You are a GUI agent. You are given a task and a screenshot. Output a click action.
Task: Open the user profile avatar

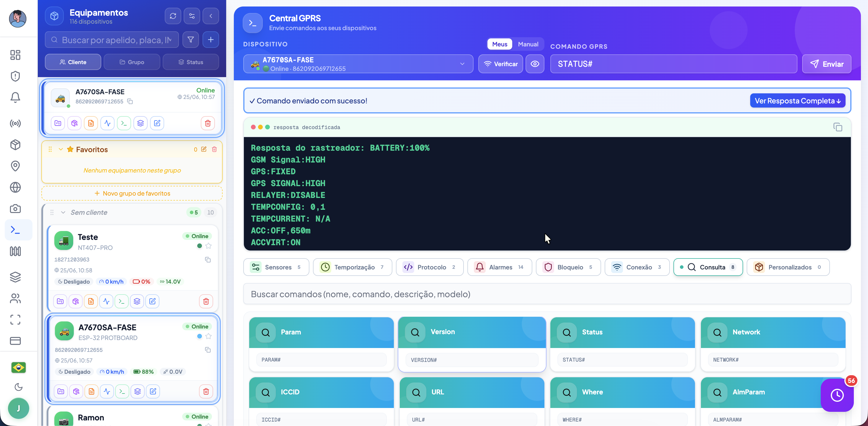17,19
